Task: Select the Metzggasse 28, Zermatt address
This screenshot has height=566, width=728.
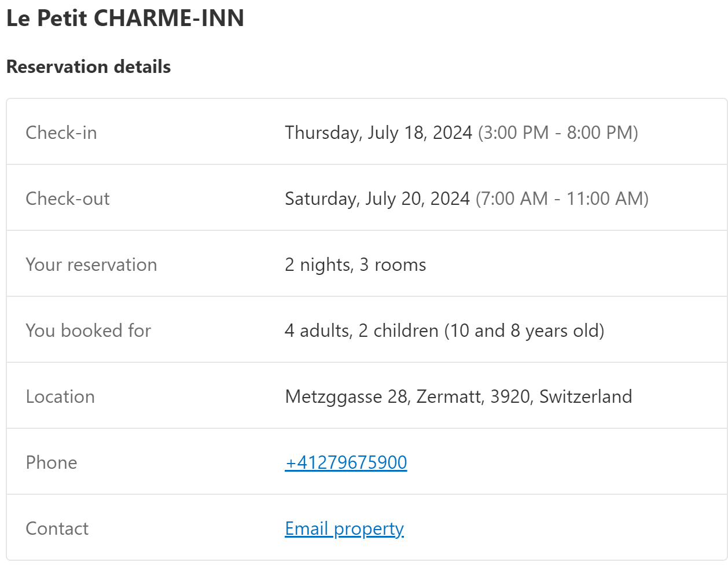Action: (385, 397)
